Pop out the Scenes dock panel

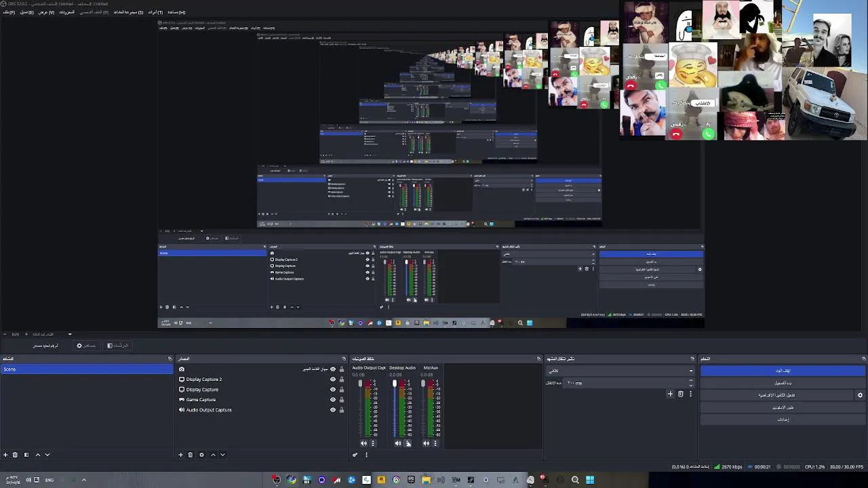[170, 359]
